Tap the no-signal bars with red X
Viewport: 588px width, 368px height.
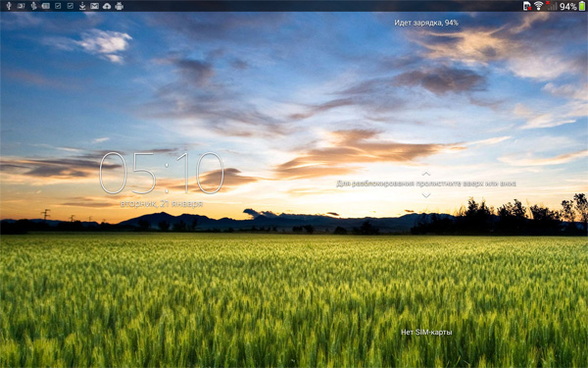(x=551, y=6)
